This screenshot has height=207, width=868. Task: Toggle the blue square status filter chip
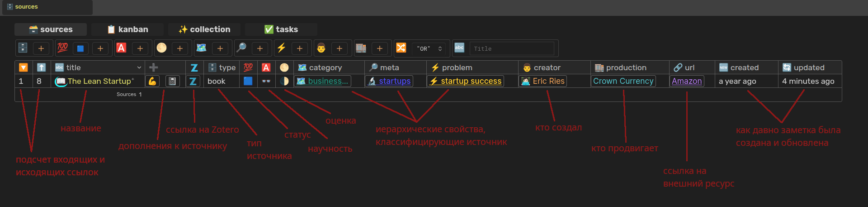80,48
